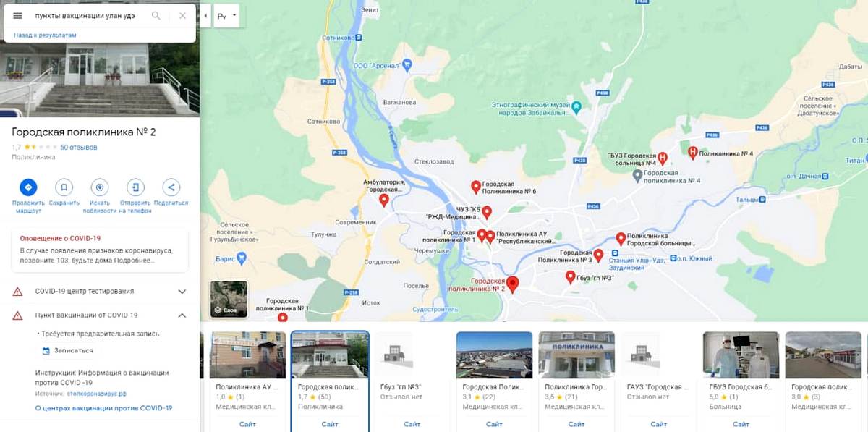
Task: Open 50 отзывов reviews link
Action: click(78, 147)
